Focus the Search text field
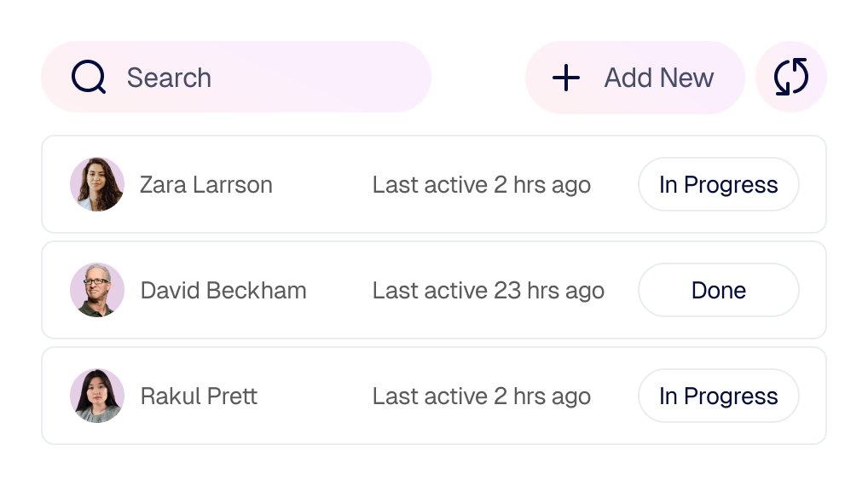Screen dimensions: 868x486 tap(256, 78)
